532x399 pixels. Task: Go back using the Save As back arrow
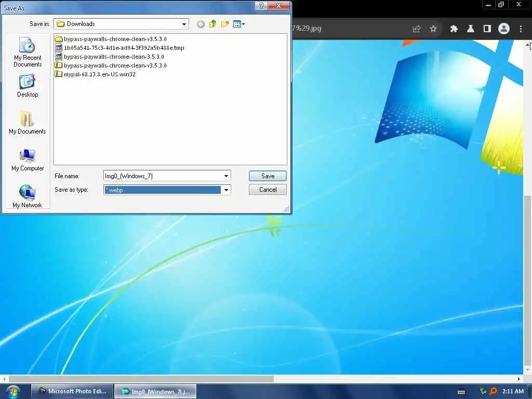coord(201,24)
